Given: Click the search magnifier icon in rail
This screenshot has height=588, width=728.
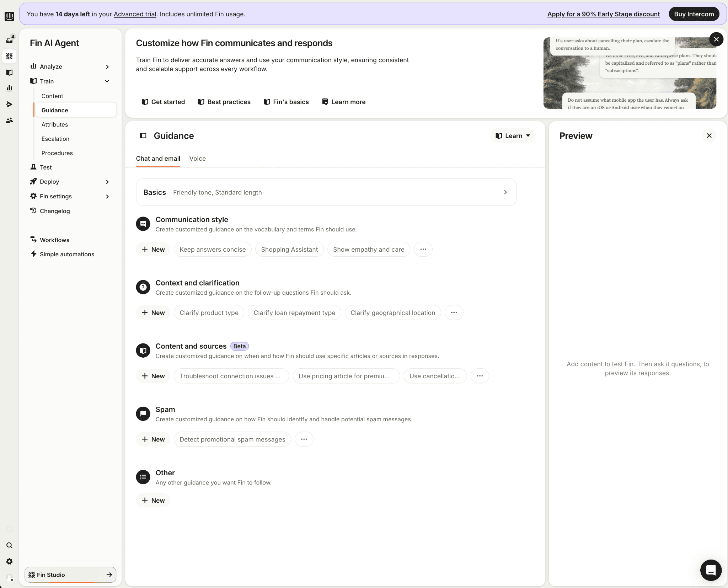Looking at the screenshot, I should coord(9,545).
